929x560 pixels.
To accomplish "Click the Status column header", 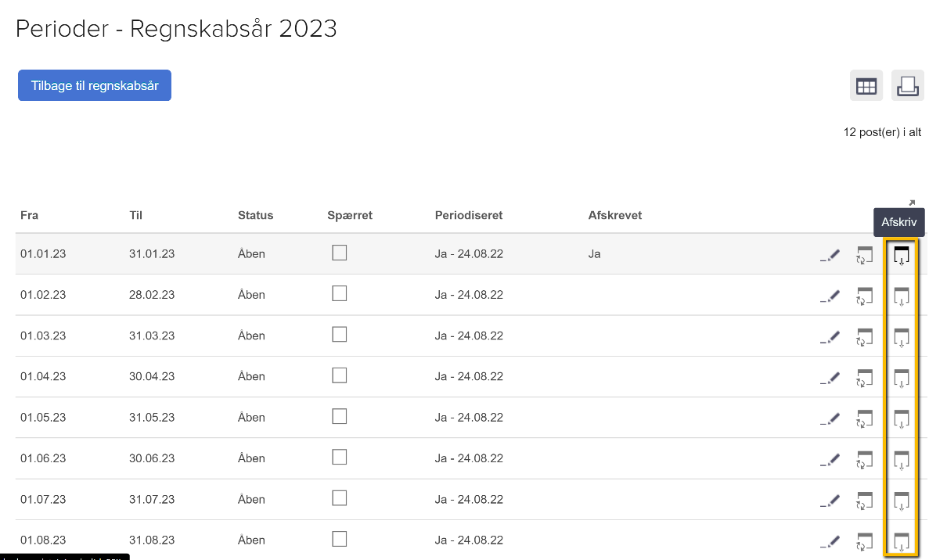I will (x=254, y=215).
